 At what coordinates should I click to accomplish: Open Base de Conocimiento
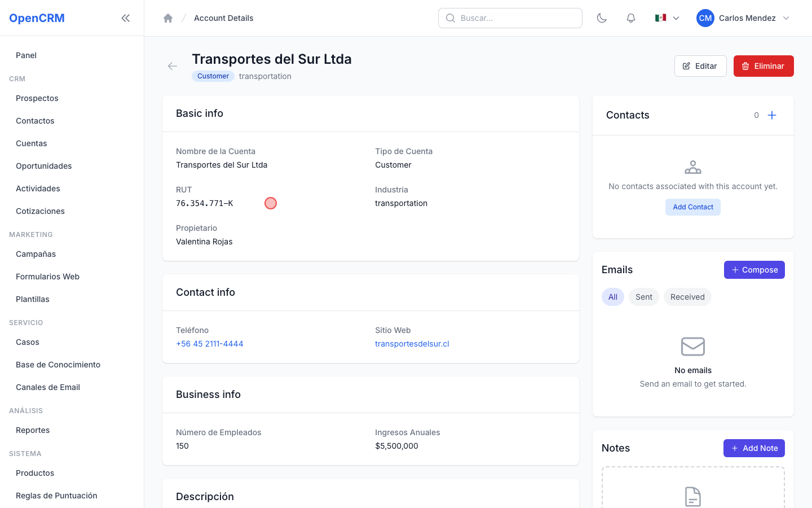72,365
